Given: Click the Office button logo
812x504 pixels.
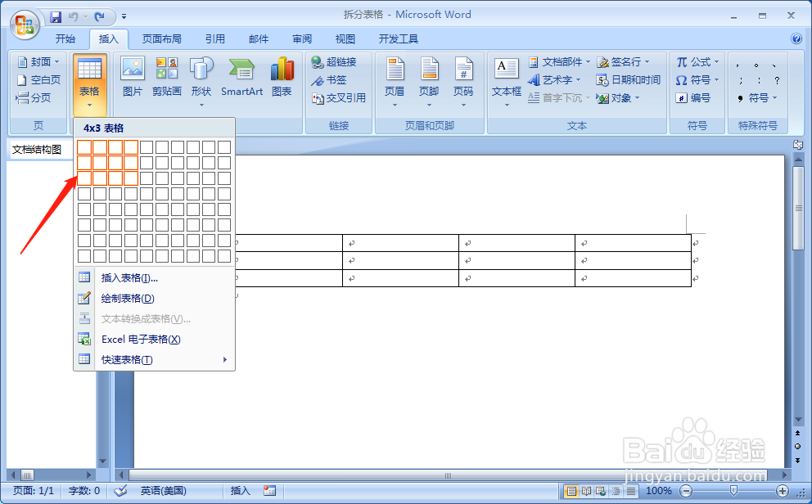Looking at the screenshot, I should pyautogui.click(x=25, y=25).
